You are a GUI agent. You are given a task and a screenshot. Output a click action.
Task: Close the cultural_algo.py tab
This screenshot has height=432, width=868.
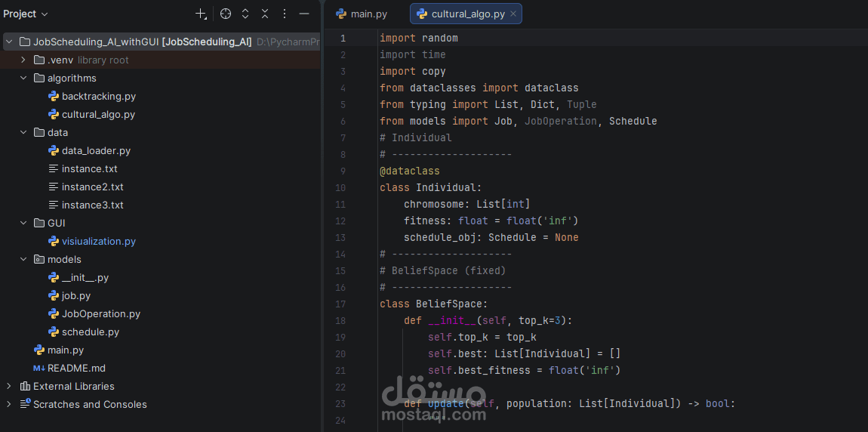(513, 14)
